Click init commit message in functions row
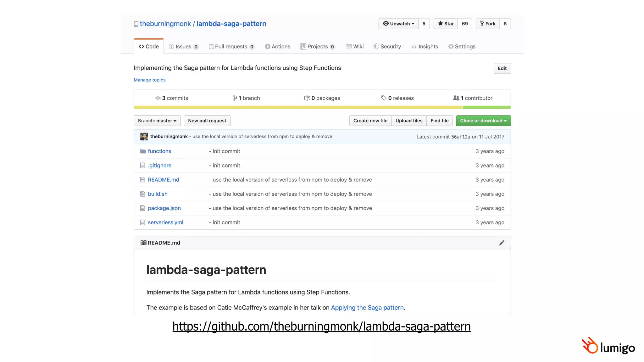This screenshot has width=644, height=362. click(x=225, y=151)
